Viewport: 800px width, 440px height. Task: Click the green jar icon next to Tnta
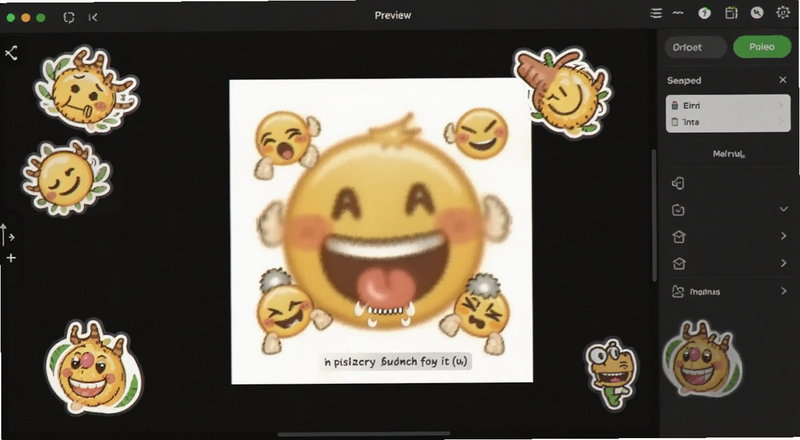[674, 122]
